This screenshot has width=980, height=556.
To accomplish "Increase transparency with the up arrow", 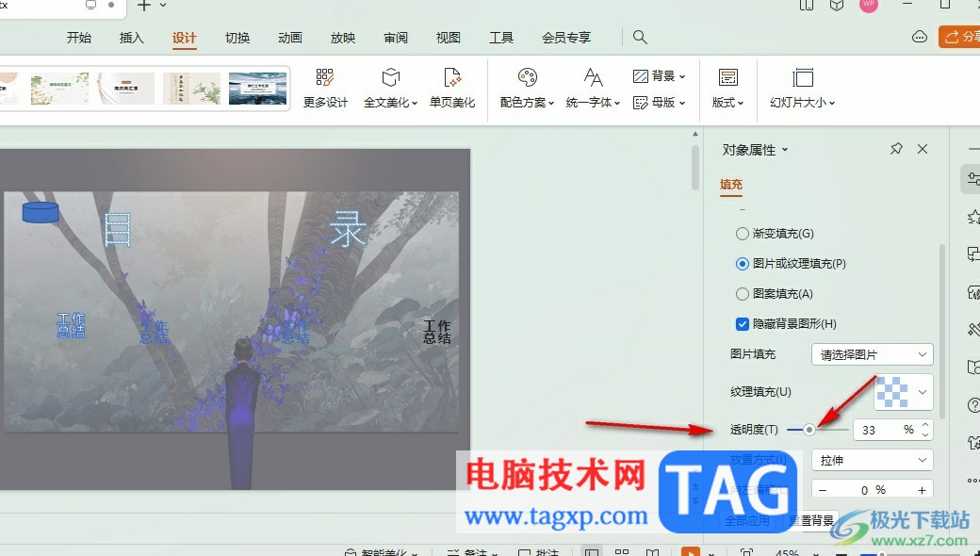I will 925,425.
